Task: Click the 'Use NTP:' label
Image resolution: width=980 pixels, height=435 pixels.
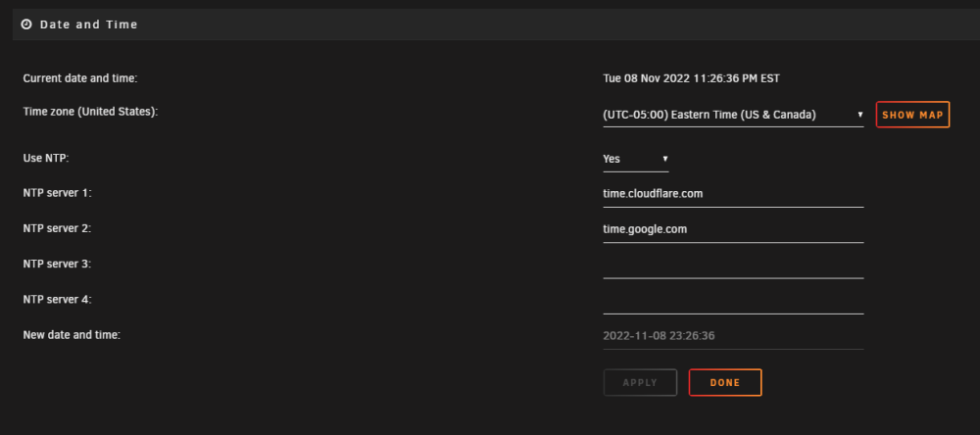Action: [x=46, y=158]
